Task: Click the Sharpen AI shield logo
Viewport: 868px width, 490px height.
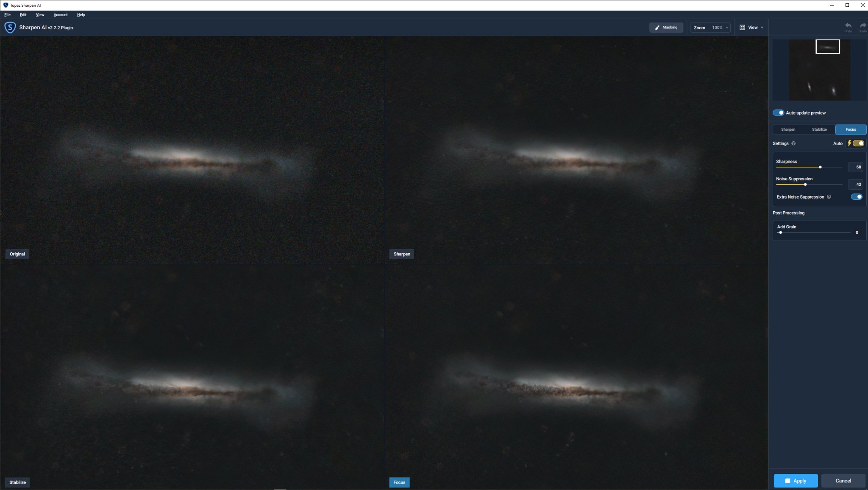Action: (x=10, y=28)
